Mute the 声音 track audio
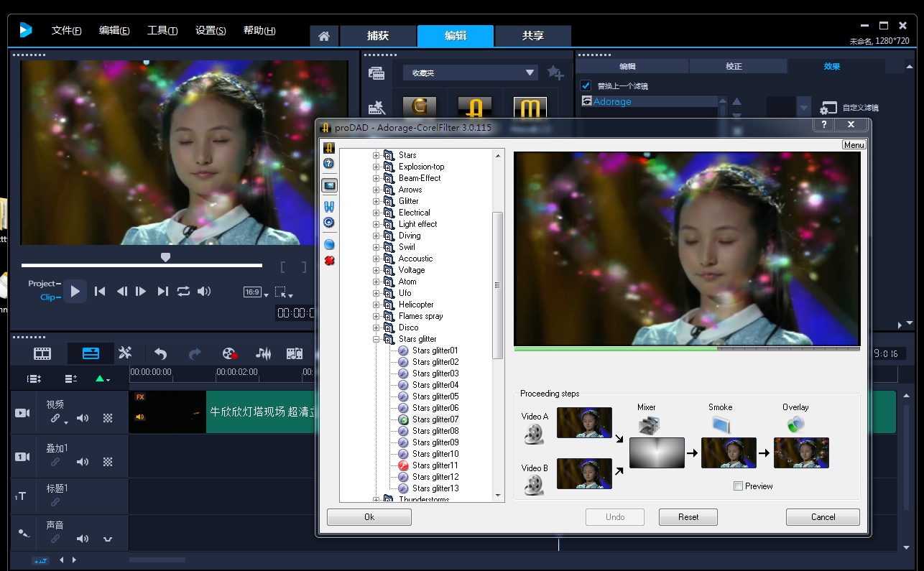The image size is (924, 571). (83, 539)
